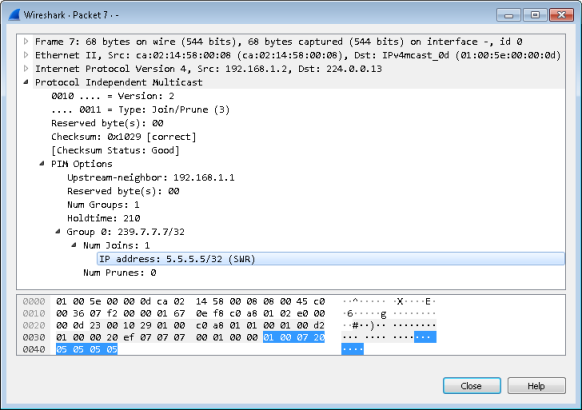Expand the Frame 7 tree row

tap(26, 41)
